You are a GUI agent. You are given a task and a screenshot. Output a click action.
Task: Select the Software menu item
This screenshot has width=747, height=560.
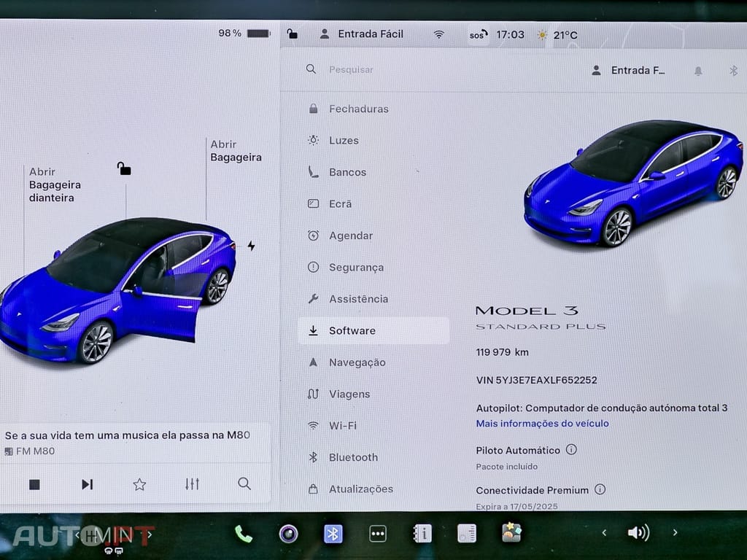point(373,330)
